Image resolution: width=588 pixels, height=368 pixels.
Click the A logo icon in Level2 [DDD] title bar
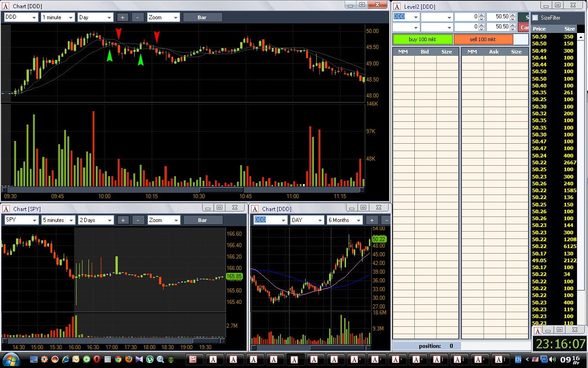point(396,6)
